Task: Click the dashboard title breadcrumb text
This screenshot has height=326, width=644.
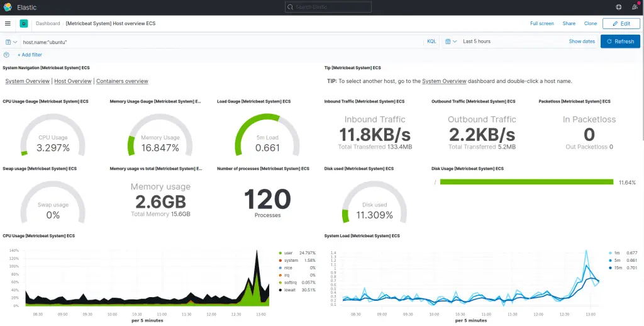Action: tap(111, 23)
